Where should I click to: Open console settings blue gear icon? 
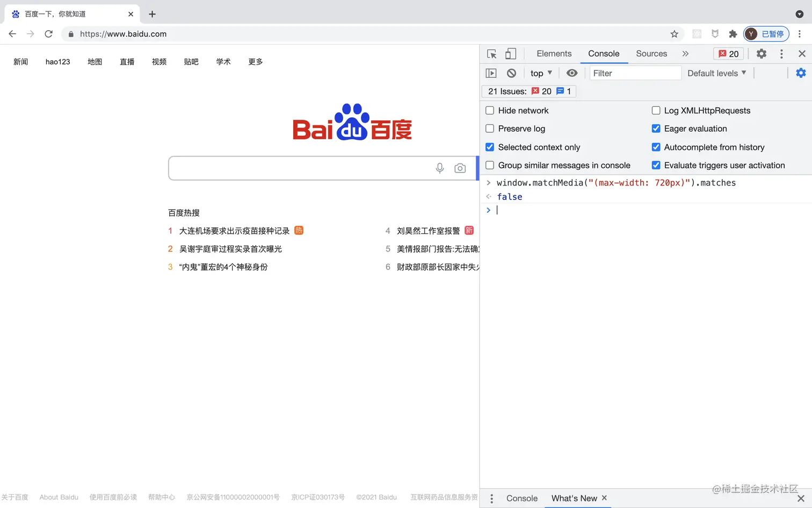(x=801, y=73)
